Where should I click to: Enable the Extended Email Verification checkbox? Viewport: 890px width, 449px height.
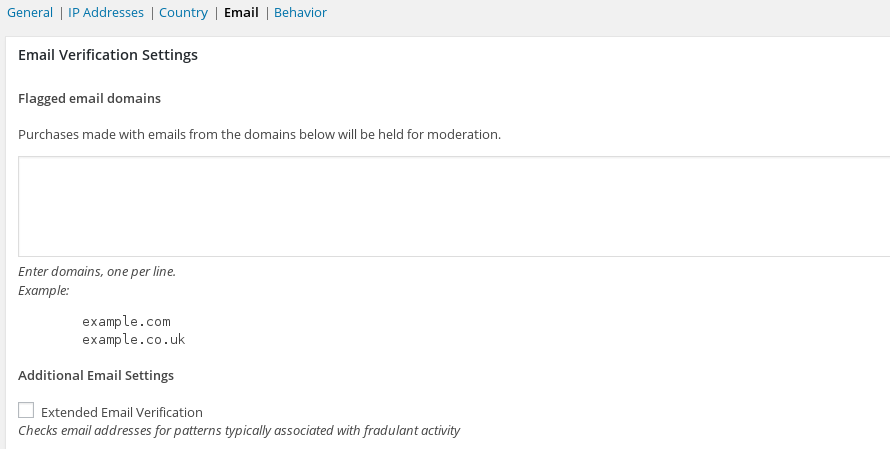(26, 411)
